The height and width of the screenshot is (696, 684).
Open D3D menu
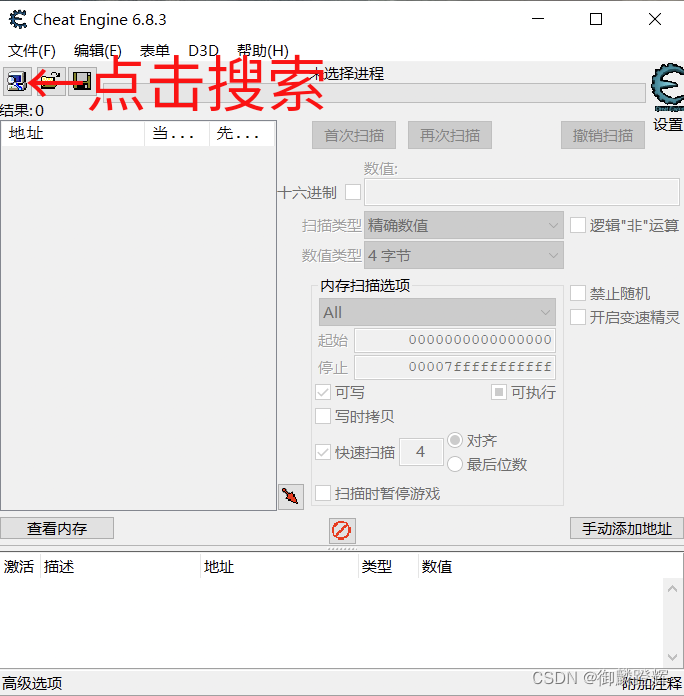(203, 51)
